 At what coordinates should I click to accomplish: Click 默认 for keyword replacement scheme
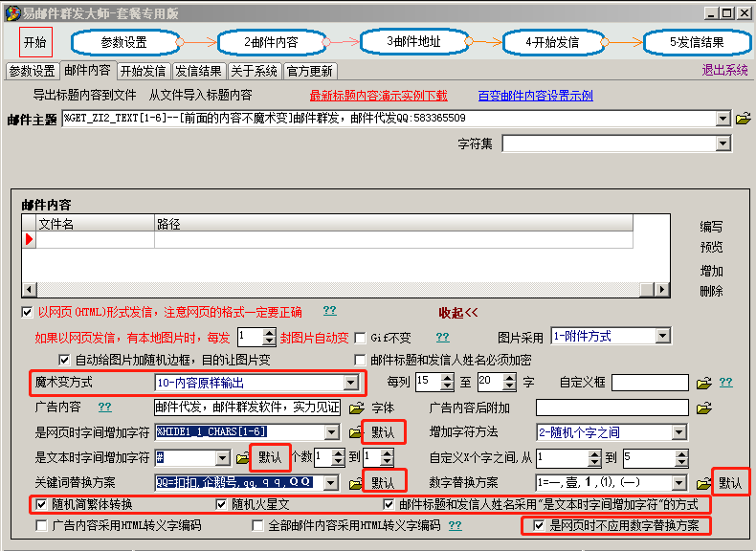[x=384, y=482]
